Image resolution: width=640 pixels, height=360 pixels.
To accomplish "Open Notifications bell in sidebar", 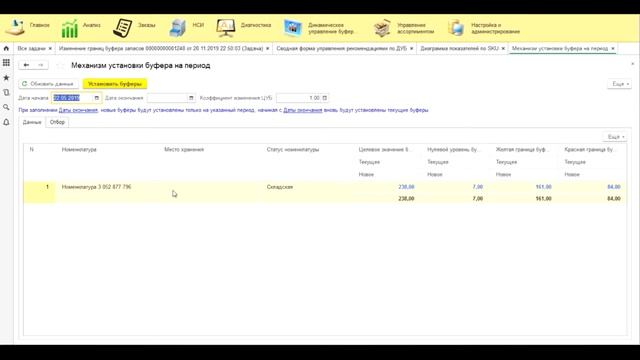I will 6,122.
